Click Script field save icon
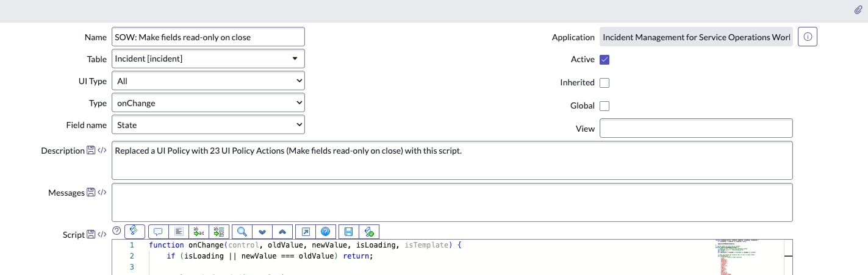Viewport: 868px width, 275px height. tap(91, 235)
